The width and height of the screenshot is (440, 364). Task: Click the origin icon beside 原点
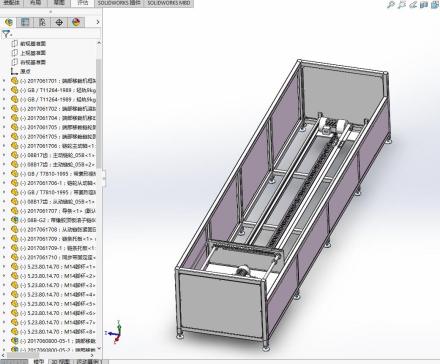pos(14,71)
